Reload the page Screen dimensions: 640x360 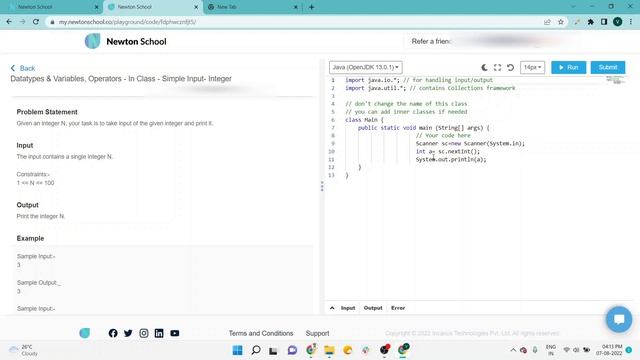tap(36, 22)
